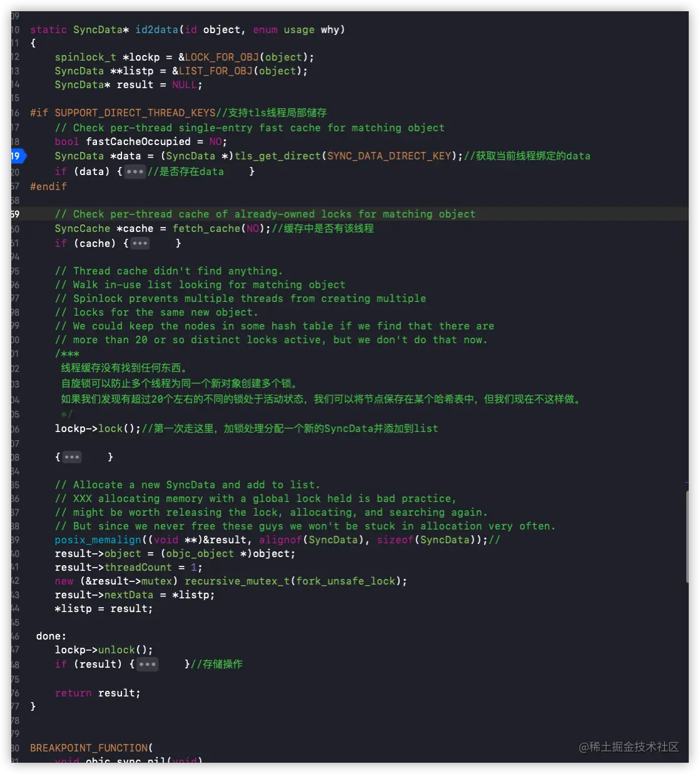Click comment 'Thread cache didn't find anything.'

169,271
